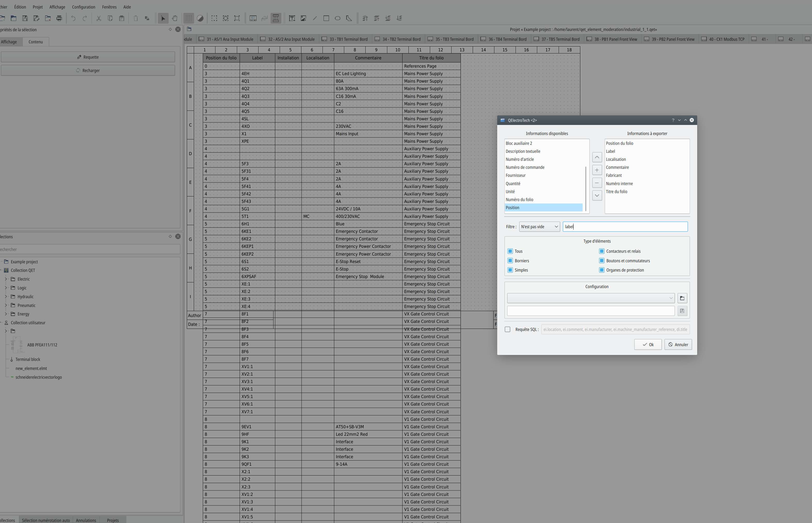
Task: Switch to the Contenu tab
Action: (36, 42)
